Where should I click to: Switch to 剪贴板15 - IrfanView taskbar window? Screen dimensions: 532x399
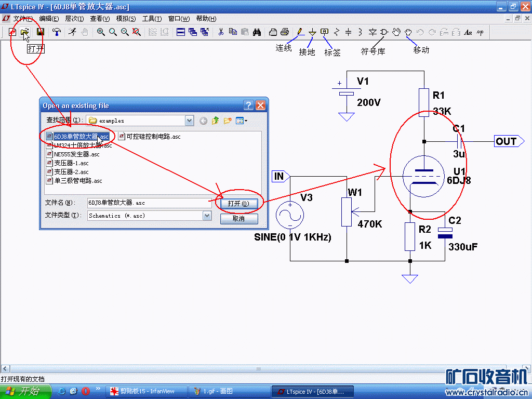coord(147,392)
